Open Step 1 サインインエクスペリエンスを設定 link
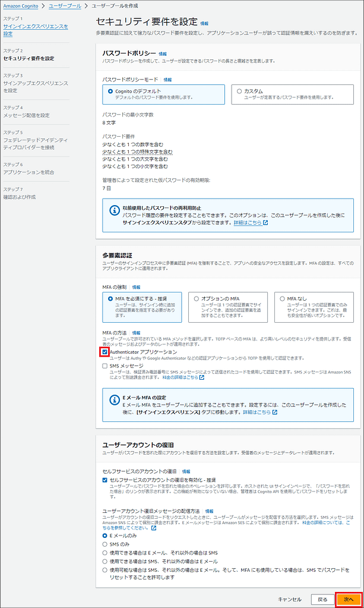The image size is (364, 608). [x=36, y=30]
